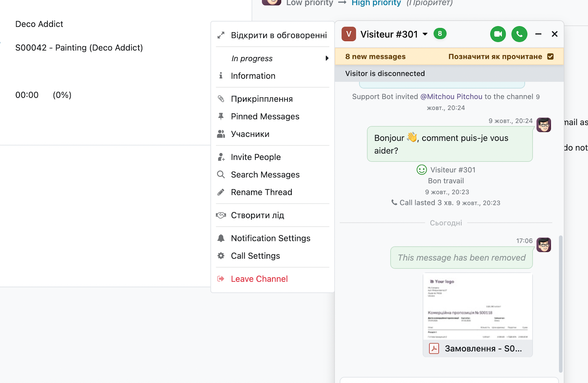Start a video call with Visiteur #301
Image resolution: width=588 pixels, height=383 pixels.
click(x=498, y=34)
